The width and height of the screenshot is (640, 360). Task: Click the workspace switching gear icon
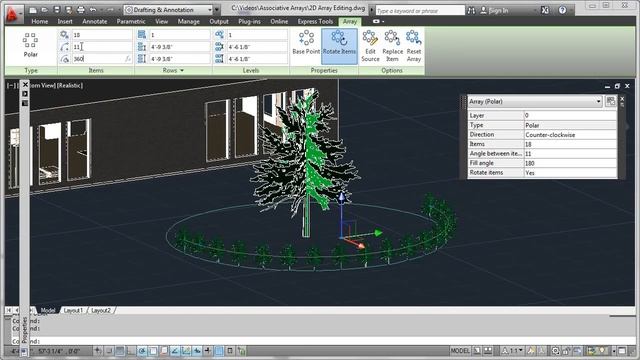pyautogui.click(x=556, y=350)
